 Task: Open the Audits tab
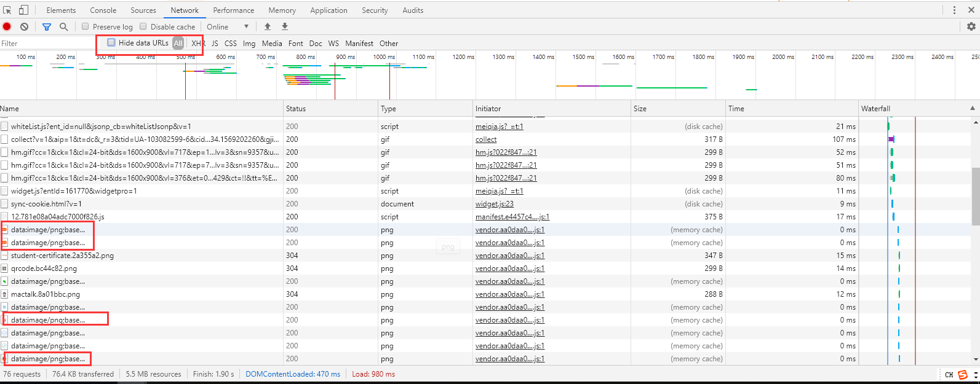click(x=413, y=10)
